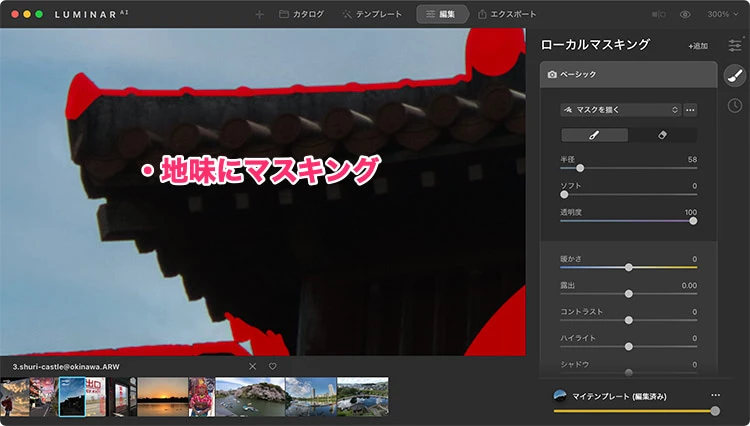Click the mask options three-dot button
Viewport: 750px width, 426px height.
(690, 109)
